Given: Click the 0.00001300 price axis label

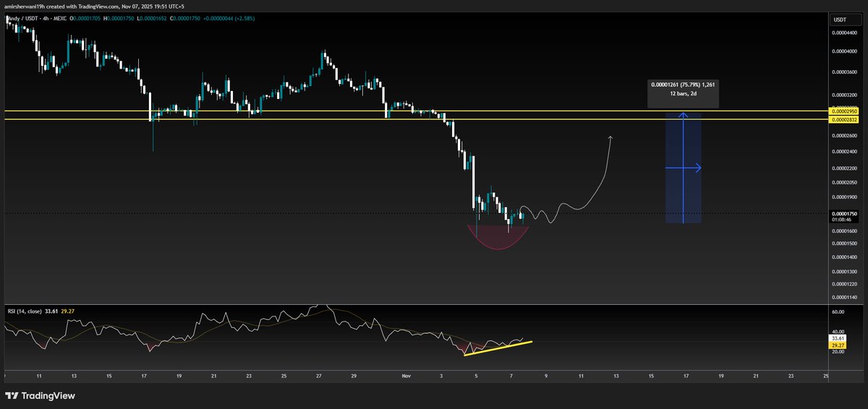Looking at the screenshot, I should [x=844, y=272].
